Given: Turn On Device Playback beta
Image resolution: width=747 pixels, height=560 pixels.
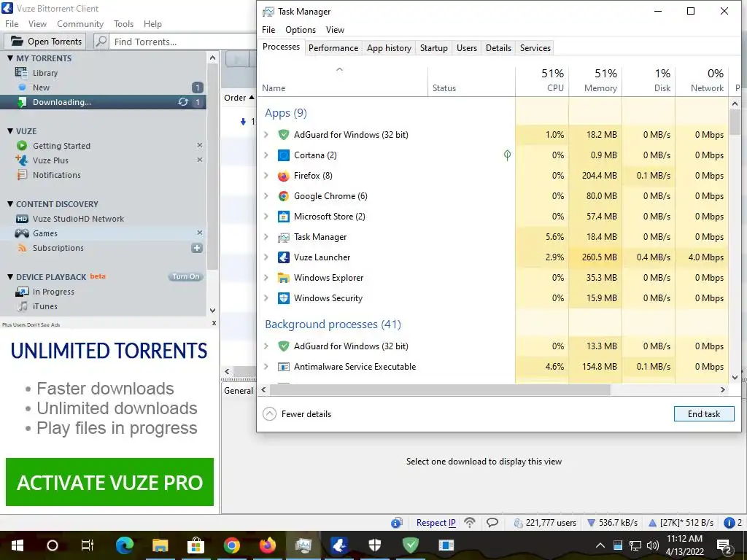Looking at the screenshot, I should [186, 276].
